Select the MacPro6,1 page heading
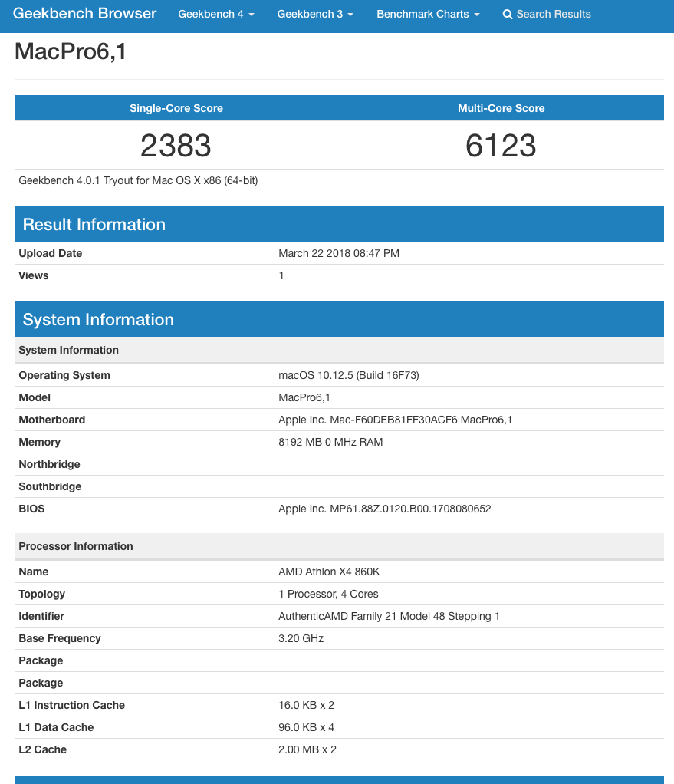674x784 pixels. click(x=71, y=51)
